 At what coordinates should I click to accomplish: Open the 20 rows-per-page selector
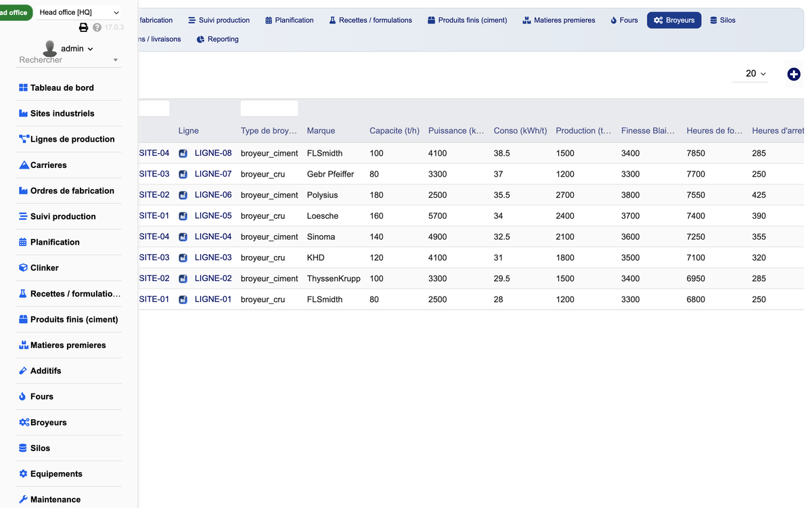point(750,74)
